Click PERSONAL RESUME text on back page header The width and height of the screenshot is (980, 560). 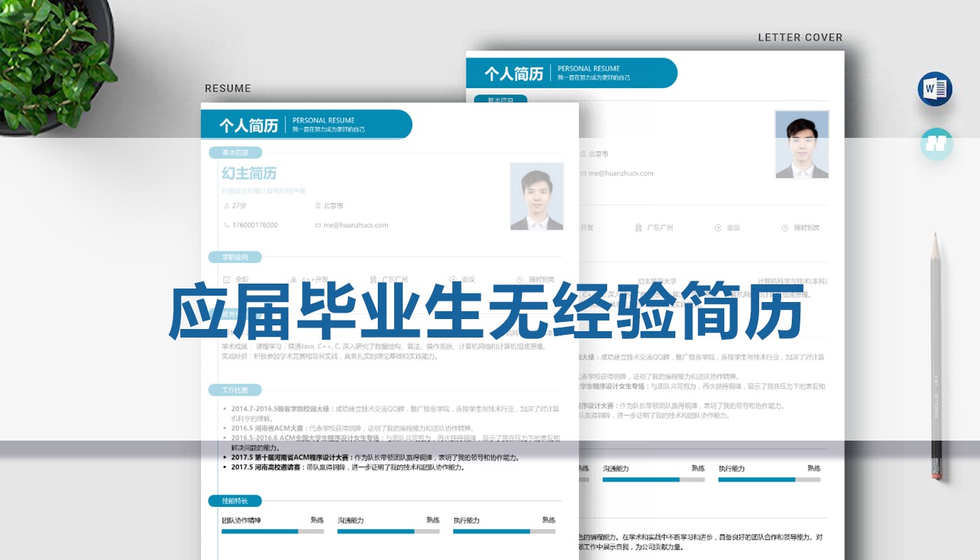[589, 68]
